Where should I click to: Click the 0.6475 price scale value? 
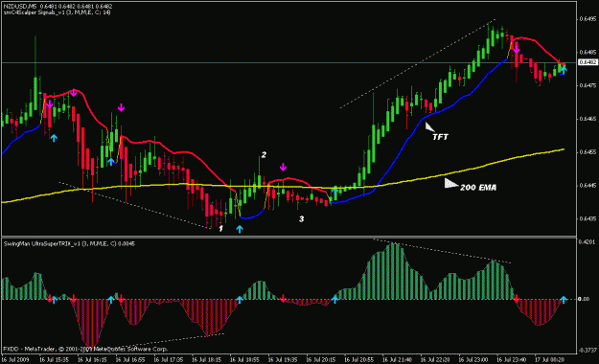click(587, 85)
